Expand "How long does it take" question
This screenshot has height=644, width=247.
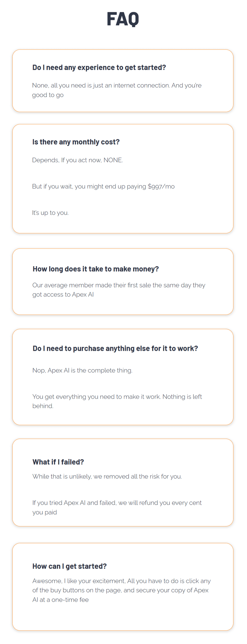[x=95, y=269]
